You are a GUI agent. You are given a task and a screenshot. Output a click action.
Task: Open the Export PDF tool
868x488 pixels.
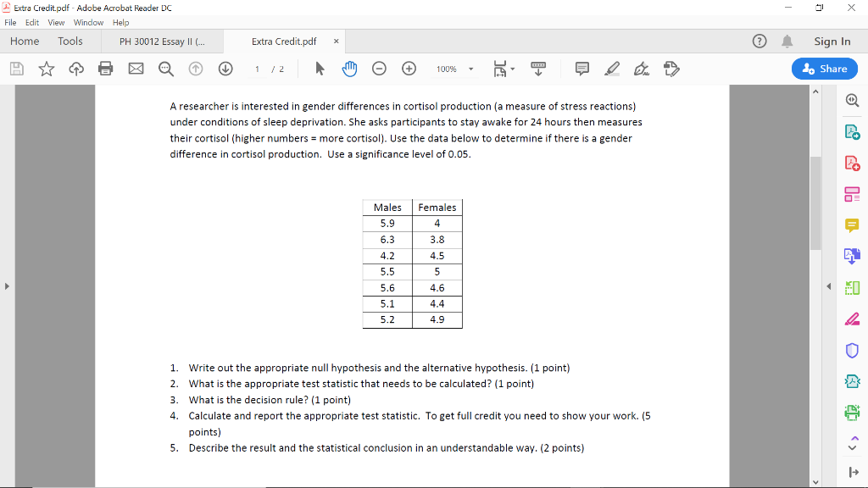[853, 130]
